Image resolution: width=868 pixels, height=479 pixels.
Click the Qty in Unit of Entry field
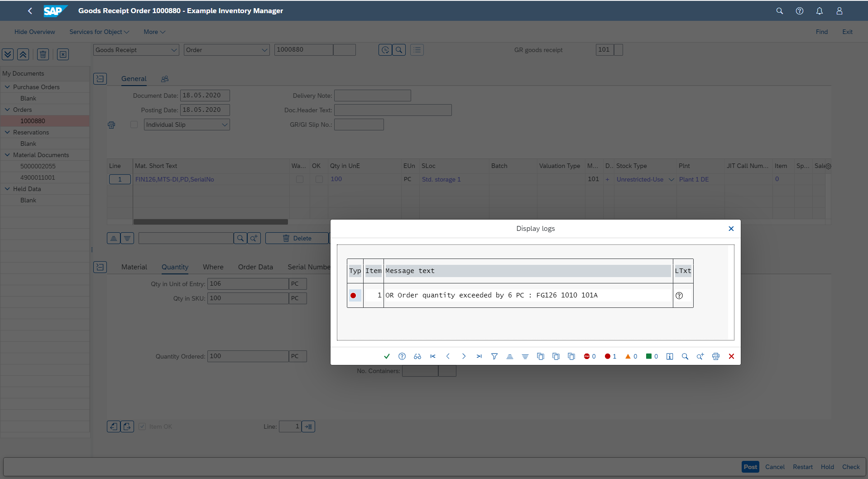tap(248, 284)
